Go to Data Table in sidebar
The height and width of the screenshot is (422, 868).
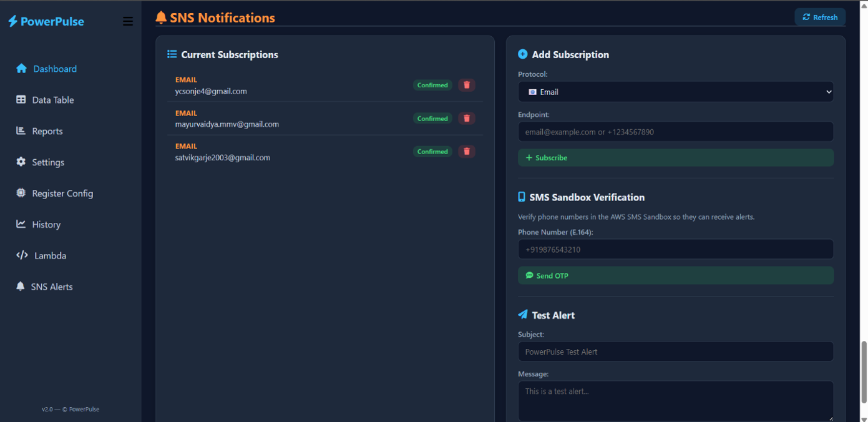pos(53,100)
